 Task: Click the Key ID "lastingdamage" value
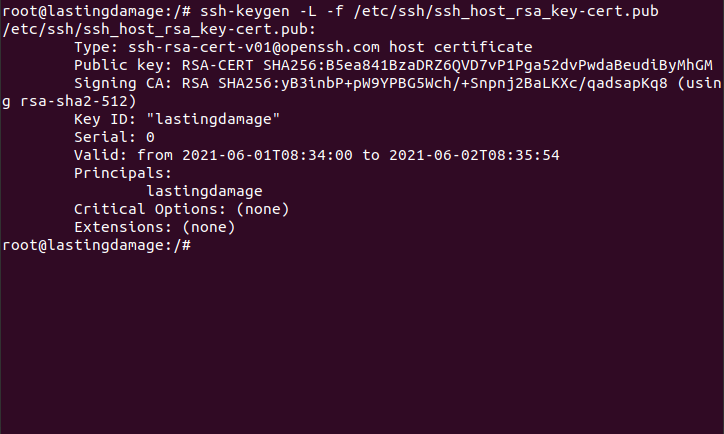pyautogui.click(x=213, y=119)
